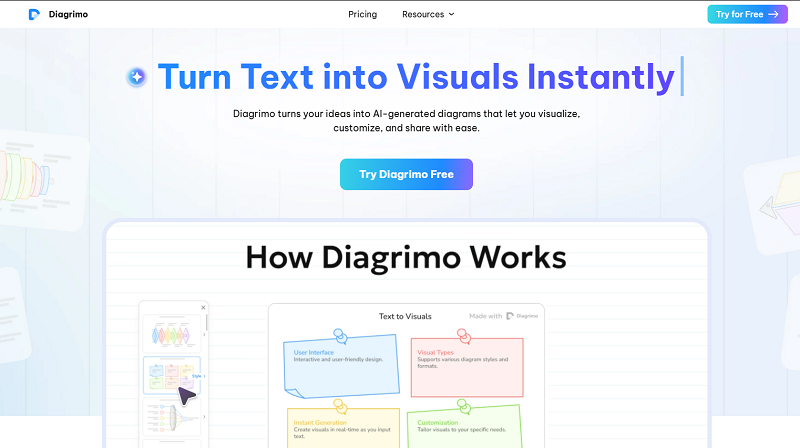Click the Try for Free button

(x=747, y=14)
